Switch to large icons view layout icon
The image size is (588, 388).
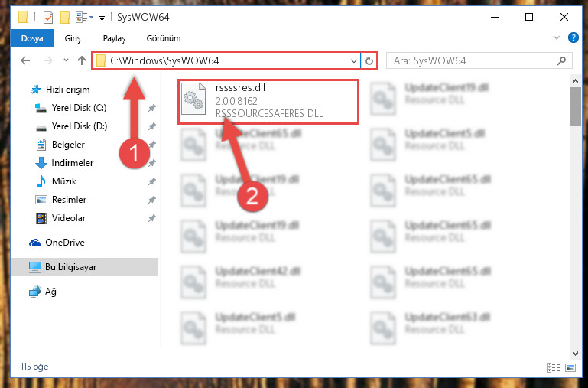click(x=570, y=367)
